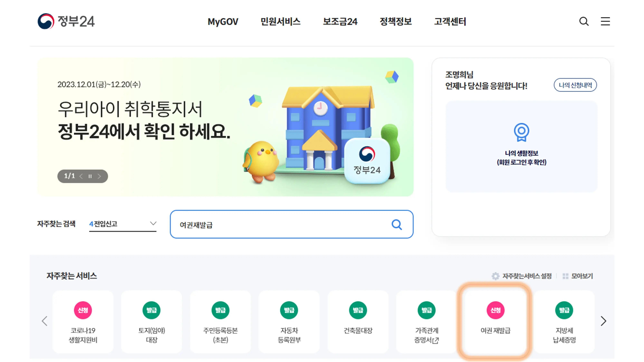Go to the next banner slide
644x362 pixels.
[x=99, y=176]
